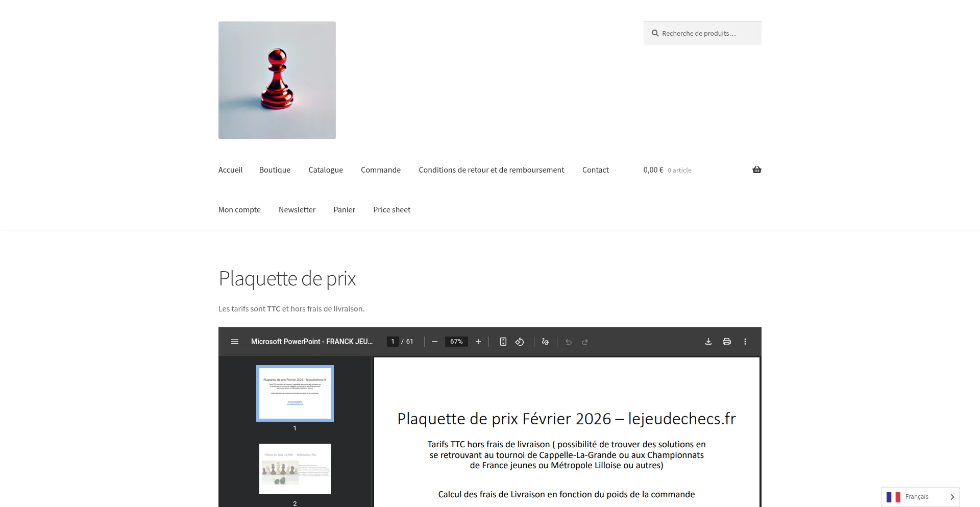Click the product search field
980x507 pixels.
pyautogui.click(x=702, y=33)
